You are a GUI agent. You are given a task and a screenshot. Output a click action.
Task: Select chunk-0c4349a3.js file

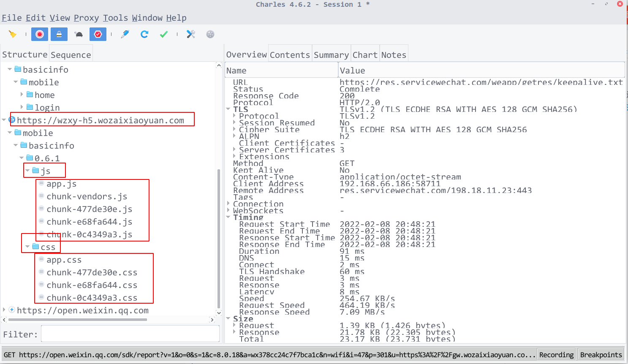pos(89,234)
